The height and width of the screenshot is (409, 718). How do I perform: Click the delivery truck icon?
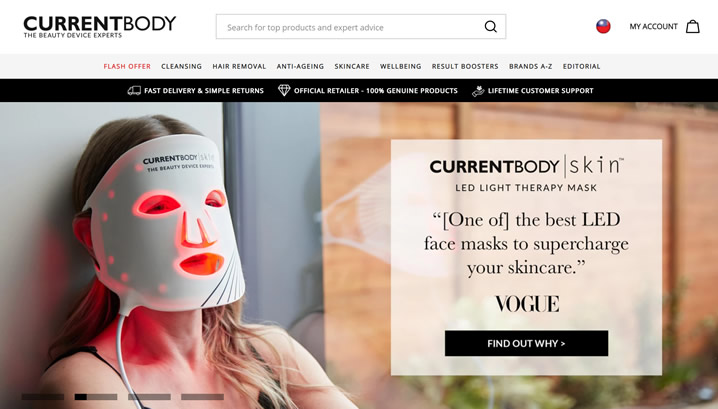click(x=134, y=91)
